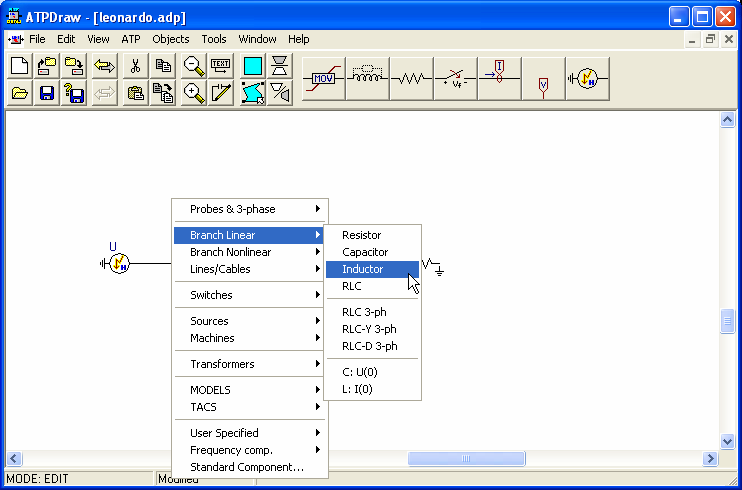Open the ATP menu
Viewport: 742px width, 490px height.
pyautogui.click(x=131, y=39)
